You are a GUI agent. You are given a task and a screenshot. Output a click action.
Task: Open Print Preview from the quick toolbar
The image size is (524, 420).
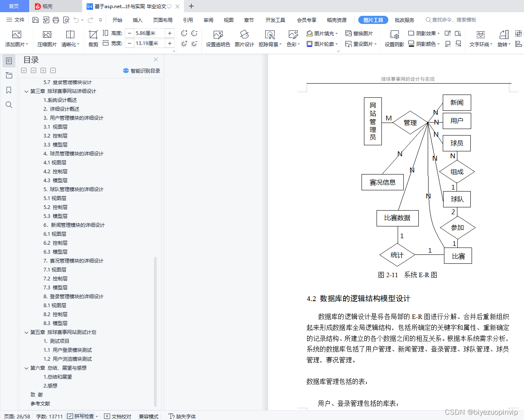tap(66, 20)
